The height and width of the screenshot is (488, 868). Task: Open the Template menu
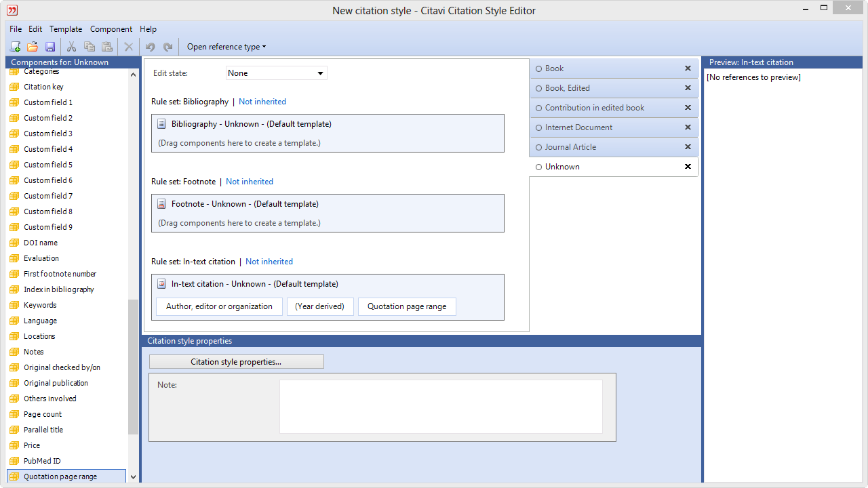coord(66,29)
